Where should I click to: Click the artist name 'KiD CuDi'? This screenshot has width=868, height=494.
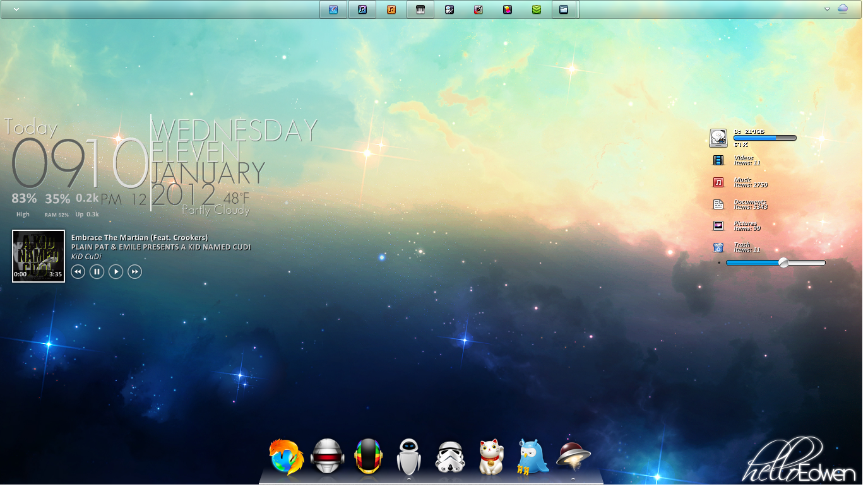86,256
